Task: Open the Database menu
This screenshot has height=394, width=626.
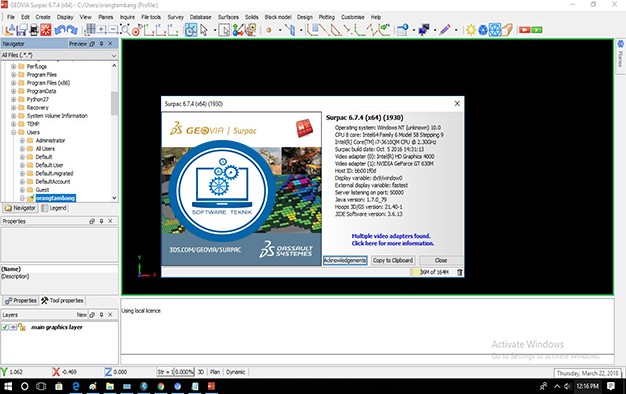Action: coord(200,17)
